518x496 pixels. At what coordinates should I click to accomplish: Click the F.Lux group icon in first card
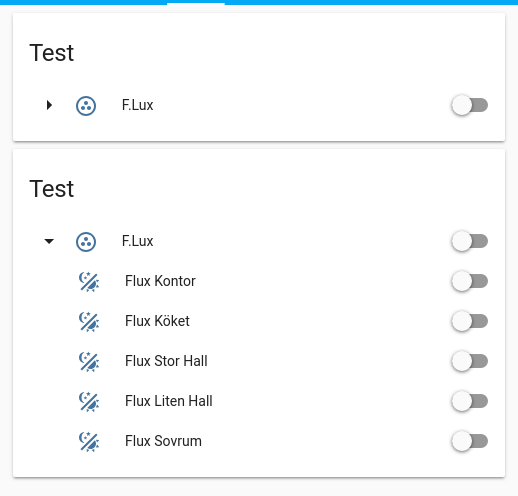[x=86, y=106]
